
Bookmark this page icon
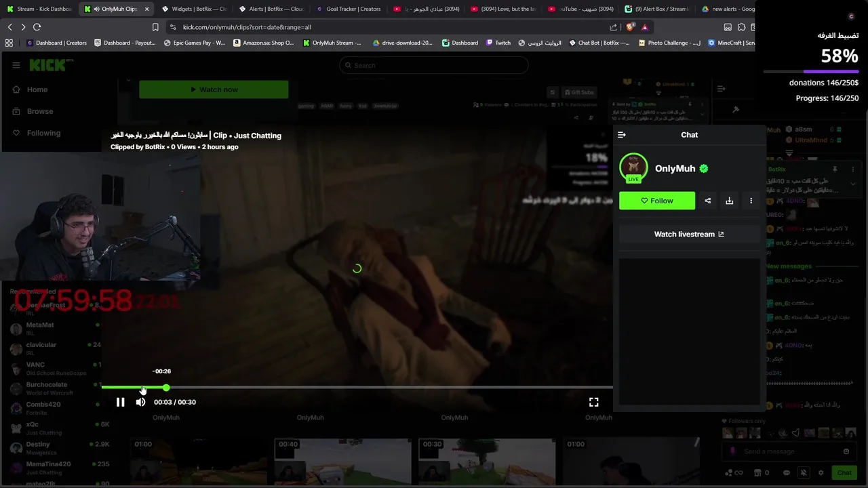click(x=155, y=27)
